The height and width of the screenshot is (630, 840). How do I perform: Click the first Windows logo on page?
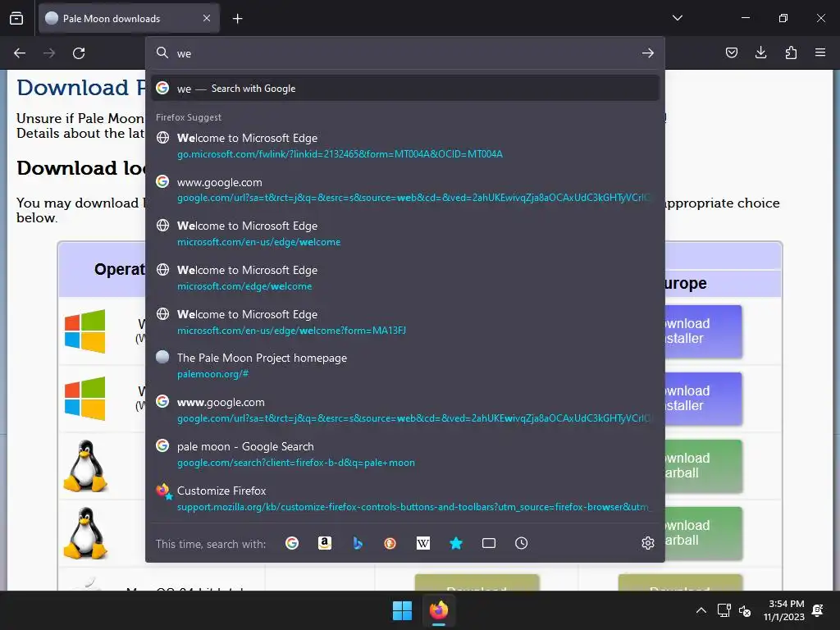85,331
